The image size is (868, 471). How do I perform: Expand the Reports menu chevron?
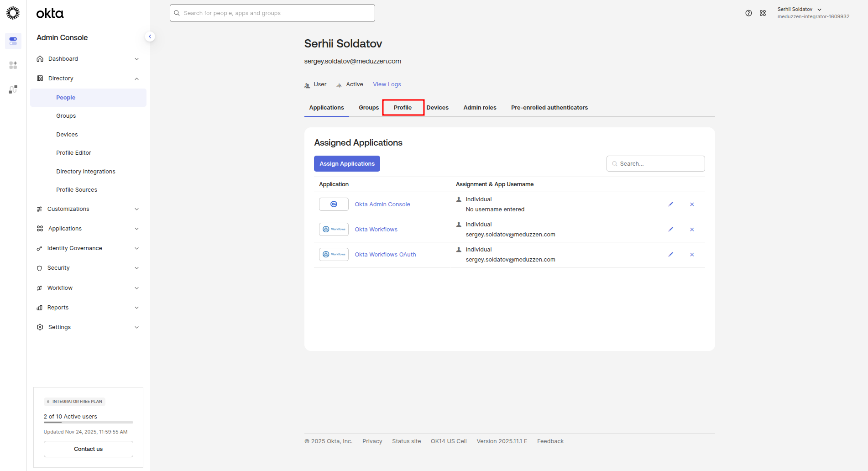136,308
